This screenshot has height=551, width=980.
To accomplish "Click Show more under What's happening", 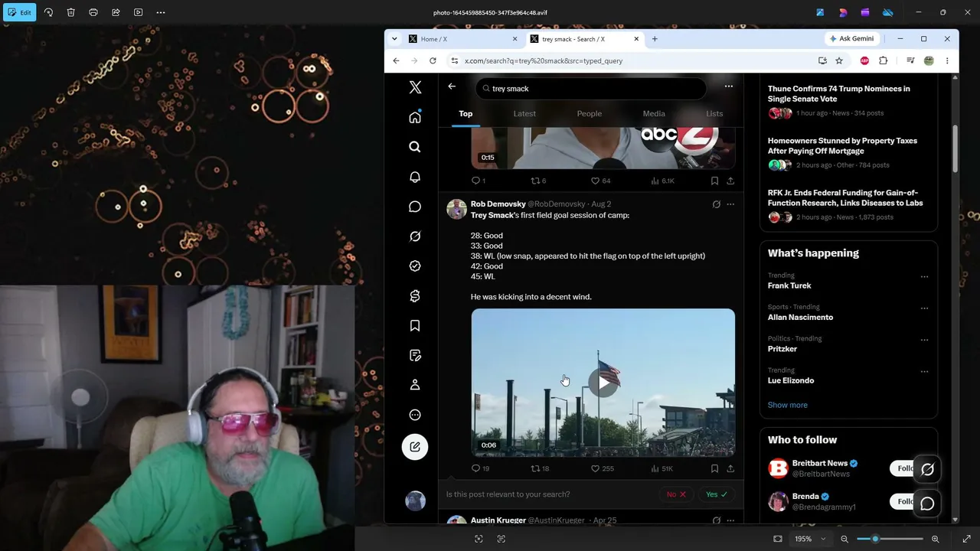I will pos(787,405).
